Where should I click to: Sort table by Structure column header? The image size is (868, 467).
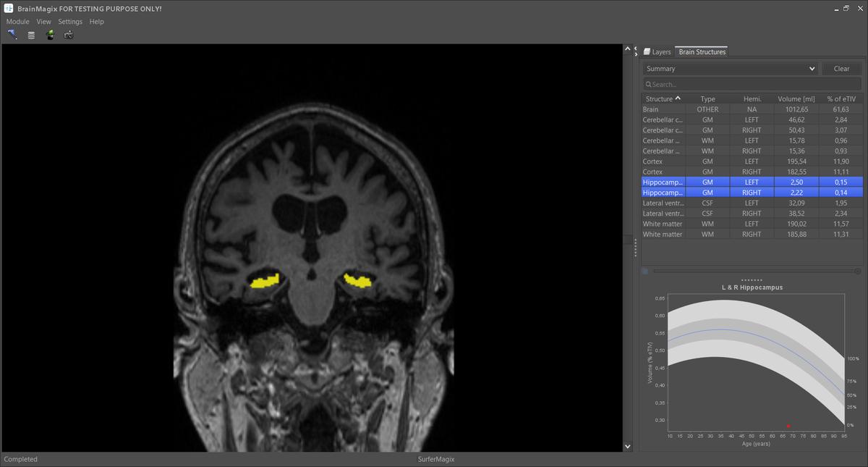pos(663,98)
